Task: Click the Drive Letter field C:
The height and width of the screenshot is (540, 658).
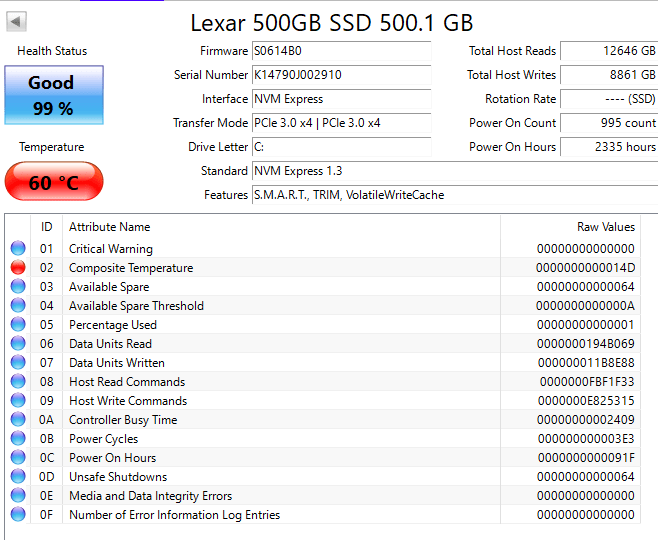Action: click(x=342, y=147)
